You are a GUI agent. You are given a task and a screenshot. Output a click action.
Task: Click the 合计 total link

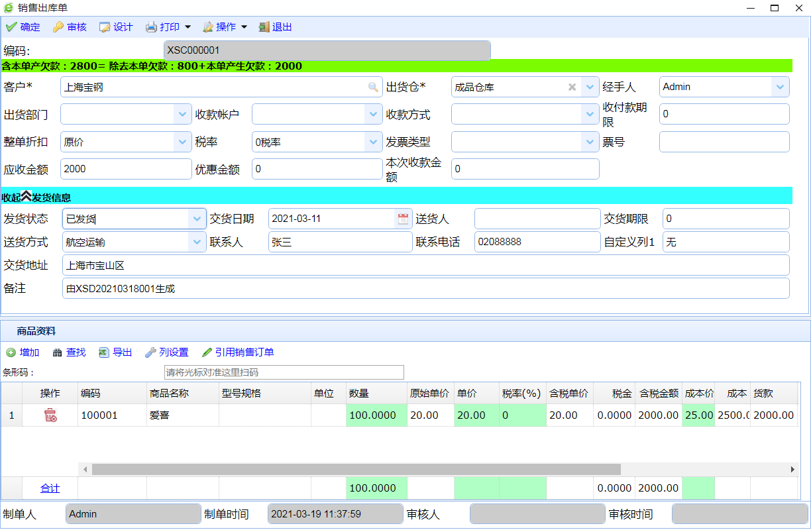pos(50,488)
